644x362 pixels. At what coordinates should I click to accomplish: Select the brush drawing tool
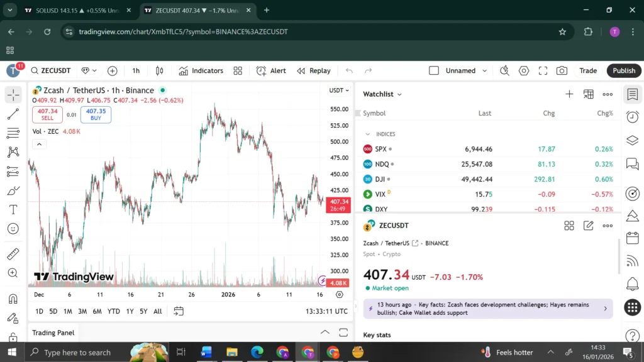tap(13, 190)
